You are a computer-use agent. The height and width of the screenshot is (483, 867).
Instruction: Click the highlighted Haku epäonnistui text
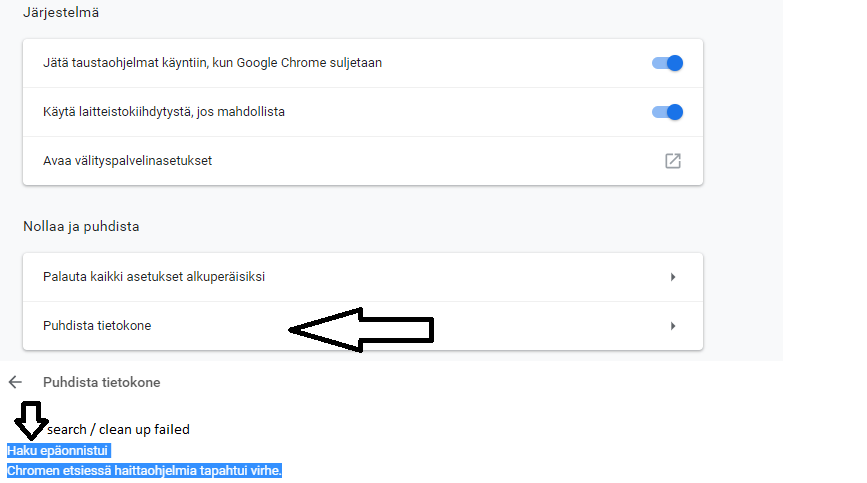point(57,451)
